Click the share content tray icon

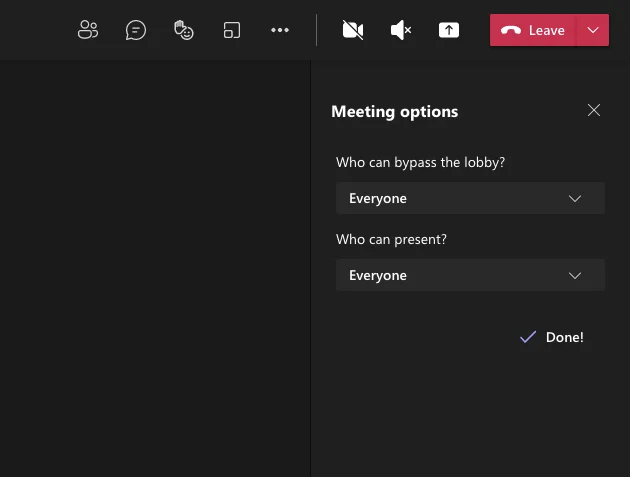point(449,30)
